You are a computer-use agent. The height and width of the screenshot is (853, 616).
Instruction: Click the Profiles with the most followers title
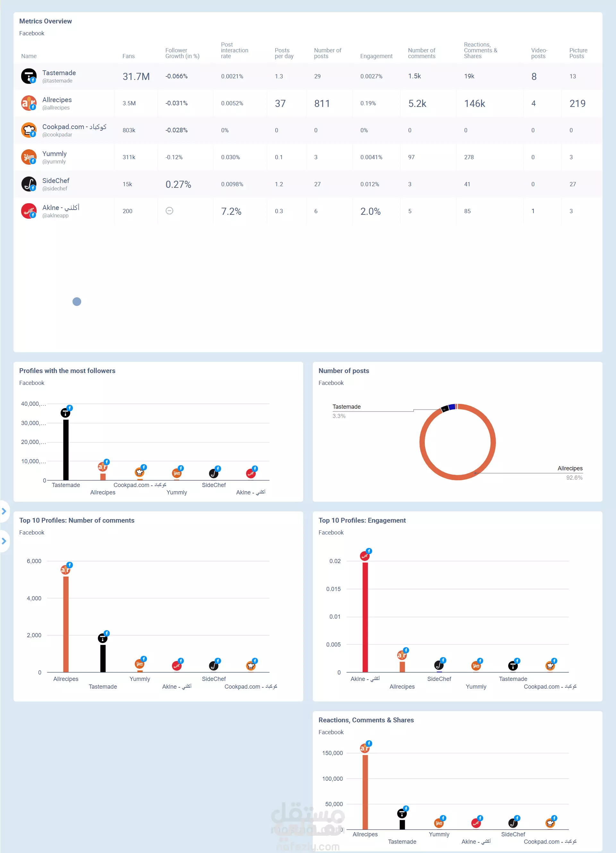tap(67, 370)
